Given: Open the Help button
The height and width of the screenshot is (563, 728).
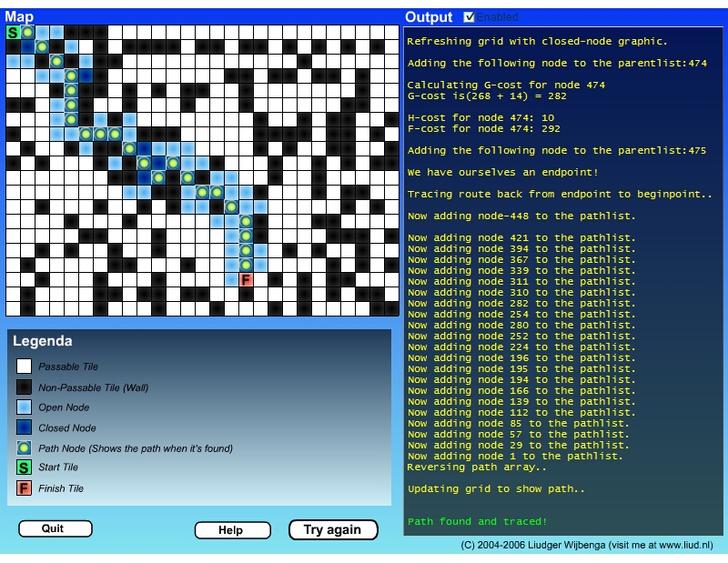Looking at the screenshot, I should (x=233, y=530).
